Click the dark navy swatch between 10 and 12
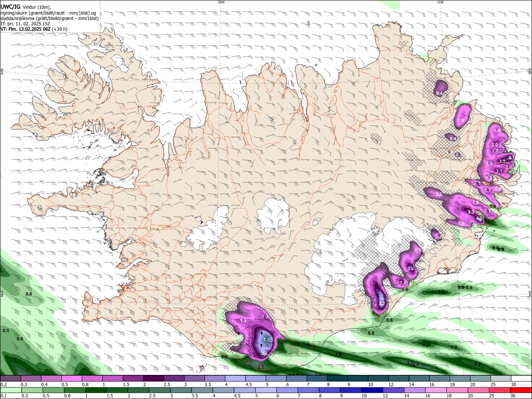Viewport: 532px width, 399px height. (x=372, y=390)
